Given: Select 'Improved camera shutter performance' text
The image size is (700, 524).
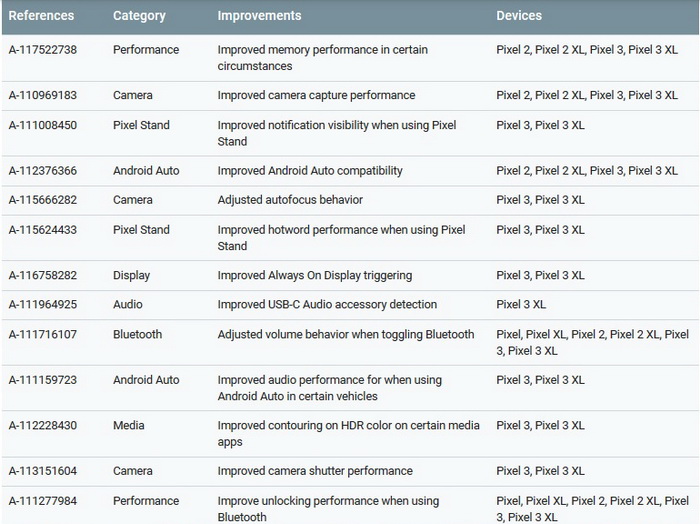Looking at the screenshot, I should pos(315,471).
